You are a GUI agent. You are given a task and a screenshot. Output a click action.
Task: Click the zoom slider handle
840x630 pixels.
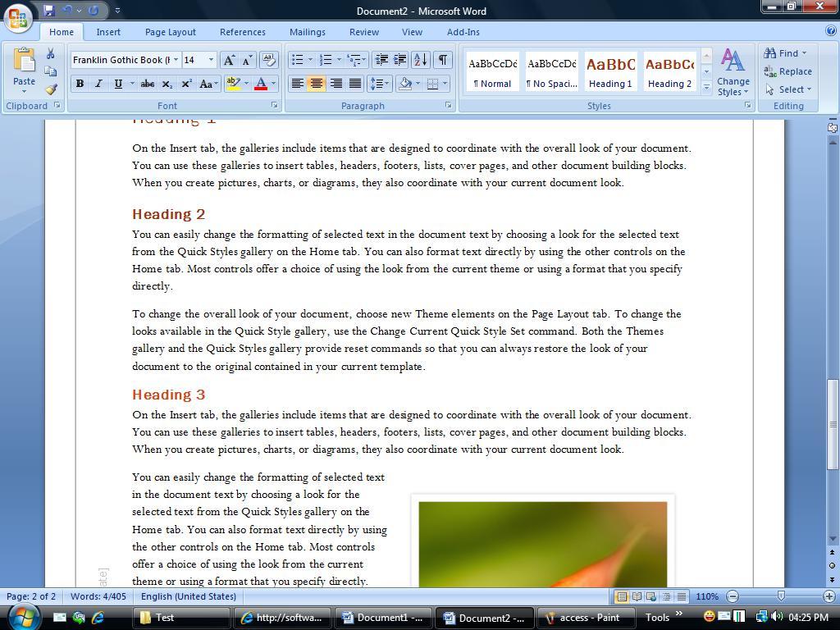pyautogui.click(x=781, y=596)
